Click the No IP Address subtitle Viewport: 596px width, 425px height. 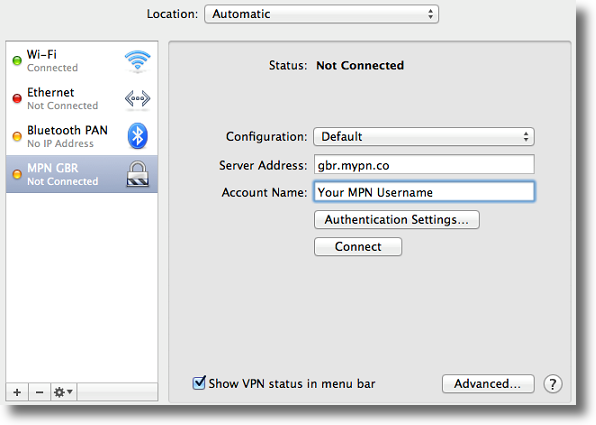pyautogui.click(x=60, y=144)
